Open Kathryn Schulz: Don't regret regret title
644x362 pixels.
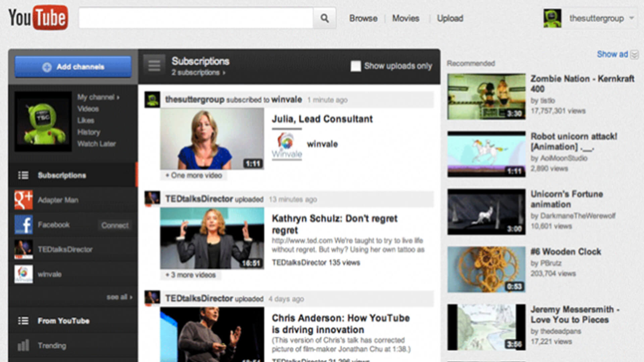pyautogui.click(x=334, y=224)
